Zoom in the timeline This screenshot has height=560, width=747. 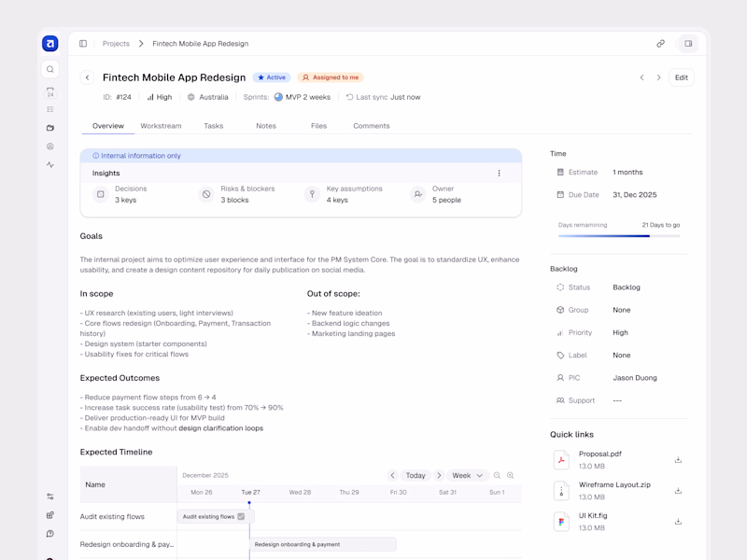click(x=510, y=476)
